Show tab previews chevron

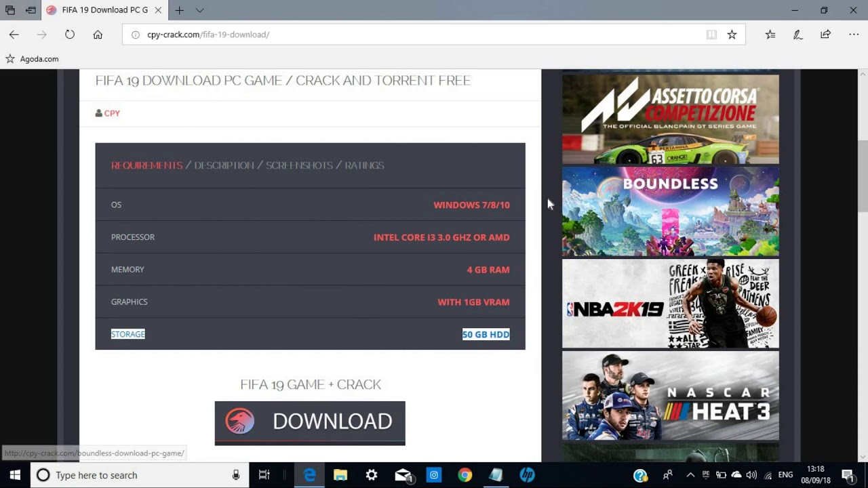click(199, 10)
